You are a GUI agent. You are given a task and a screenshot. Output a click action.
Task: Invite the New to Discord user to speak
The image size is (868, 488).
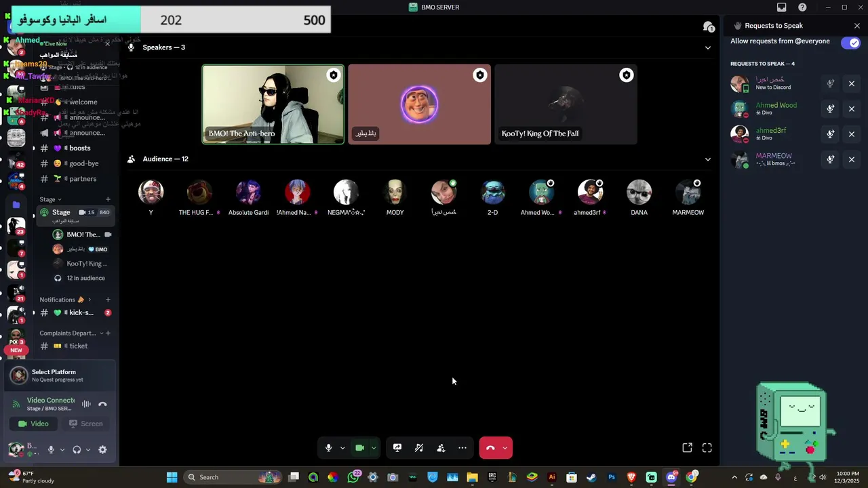[830, 83]
